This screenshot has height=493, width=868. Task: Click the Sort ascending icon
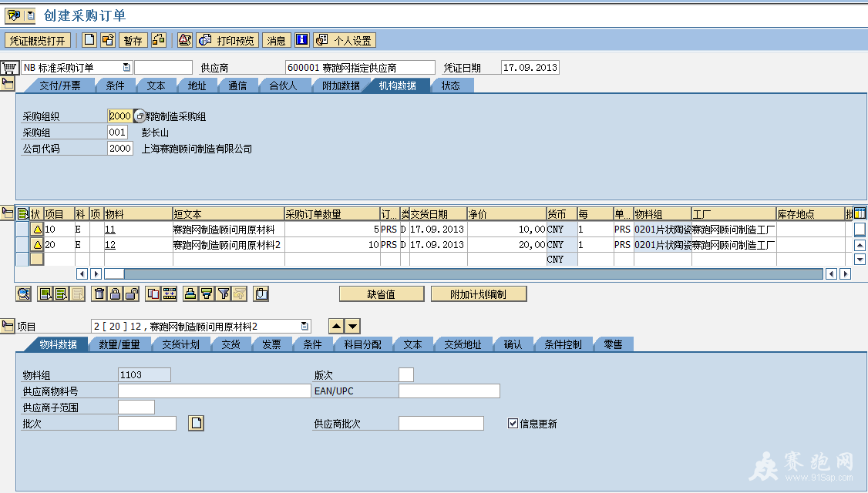pyautogui.click(x=190, y=293)
